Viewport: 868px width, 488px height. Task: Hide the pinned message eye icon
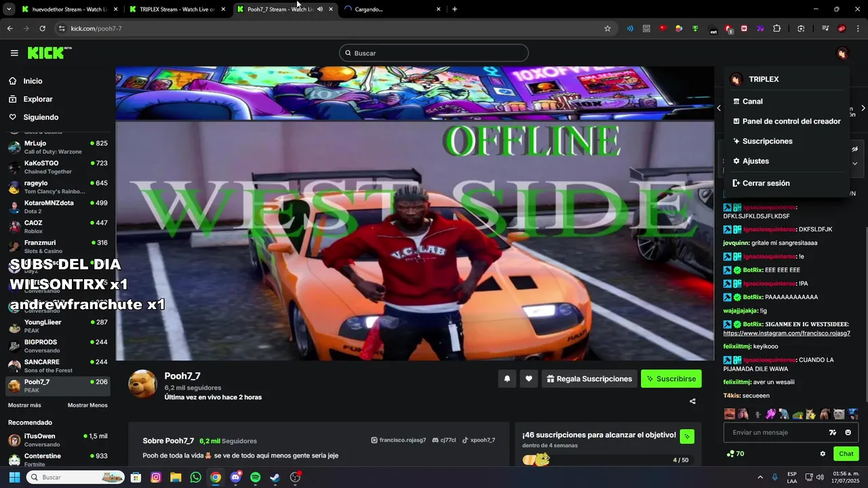click(854, 149)
